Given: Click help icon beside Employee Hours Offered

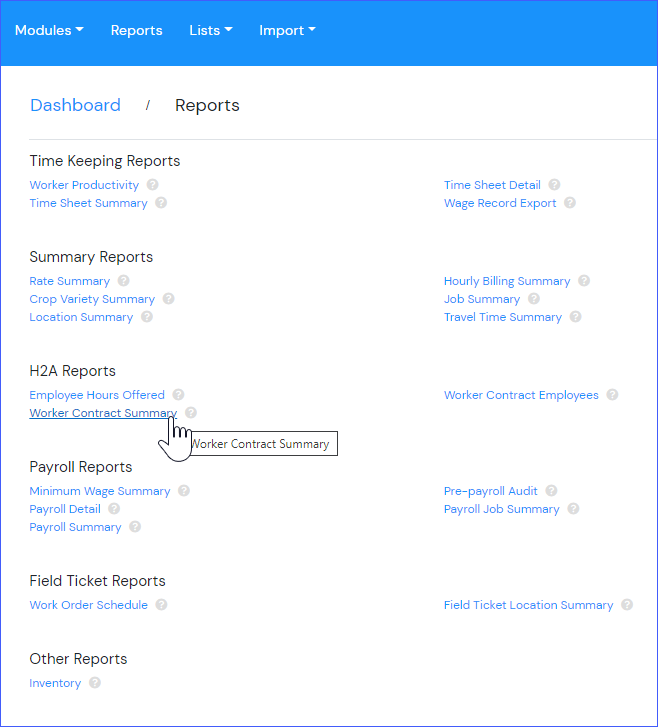Looking at the screenshot, I should [x=179, y=395].
